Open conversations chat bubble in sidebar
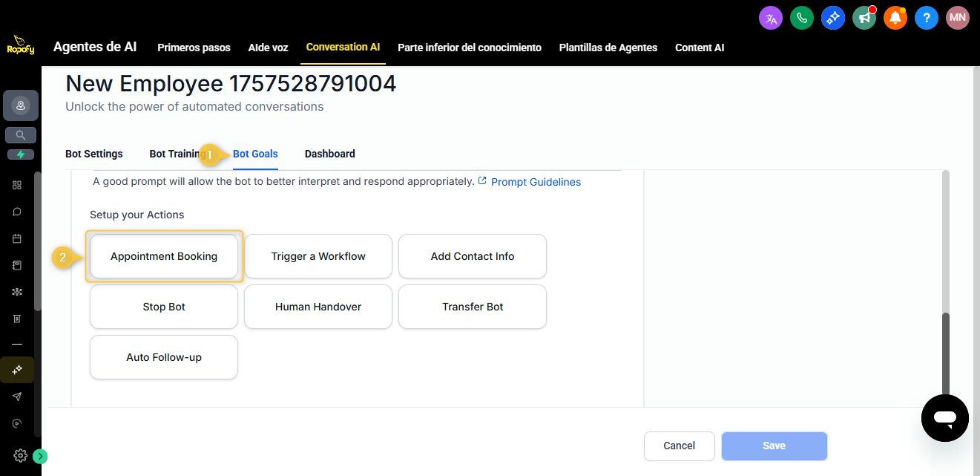This screenshot has height=476, width=980. pos(17,212)
